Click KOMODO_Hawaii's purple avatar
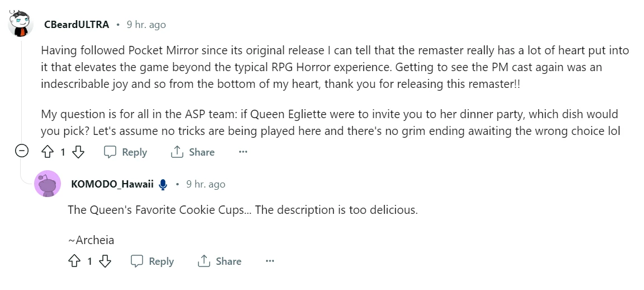644x290 pixels. tap(48, 184)
